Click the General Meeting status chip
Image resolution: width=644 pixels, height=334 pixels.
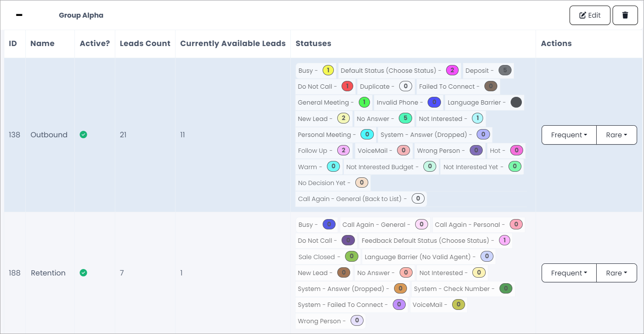pyautogui.click(x=334, y=102)
